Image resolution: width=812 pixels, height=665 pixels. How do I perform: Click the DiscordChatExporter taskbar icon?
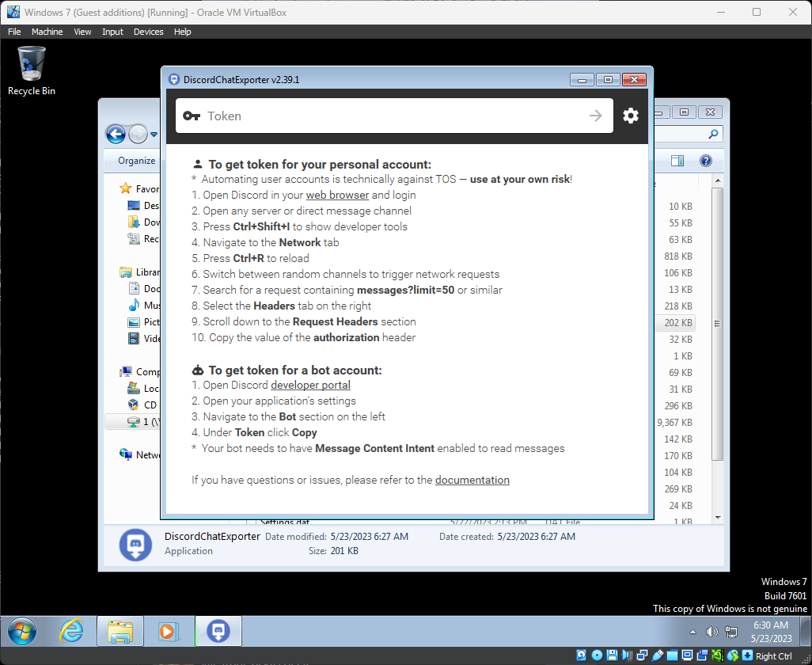218,631
